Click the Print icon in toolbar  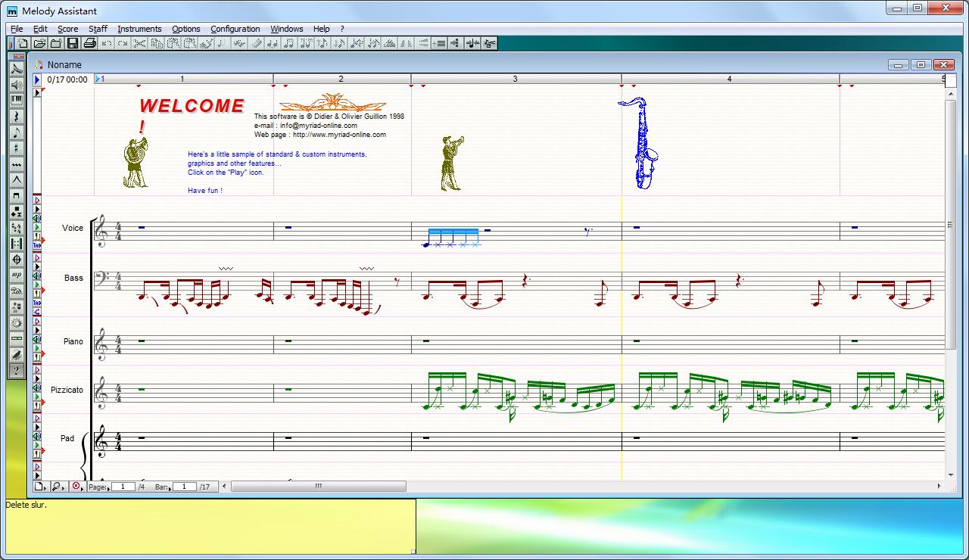(89, 43)
